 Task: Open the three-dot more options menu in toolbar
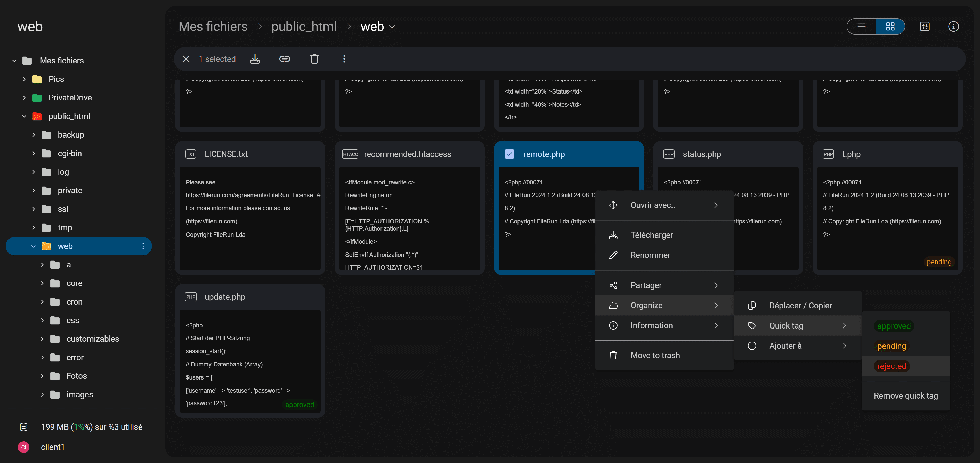(344, 59)
